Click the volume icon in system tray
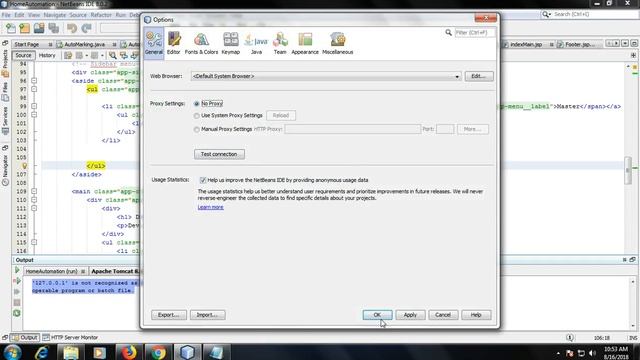The width and height of the screenshot is (640, 360). point(592,353)
